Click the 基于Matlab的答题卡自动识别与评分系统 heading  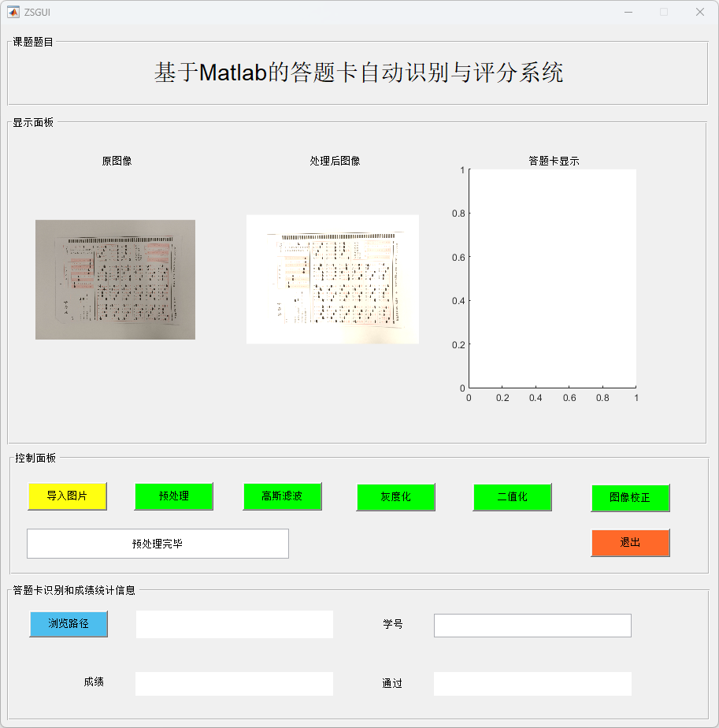[x=358, y=73]
